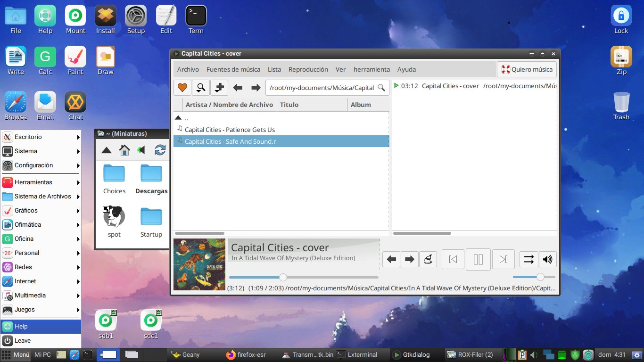Click the album cover thumbnail

coord(199,264)
